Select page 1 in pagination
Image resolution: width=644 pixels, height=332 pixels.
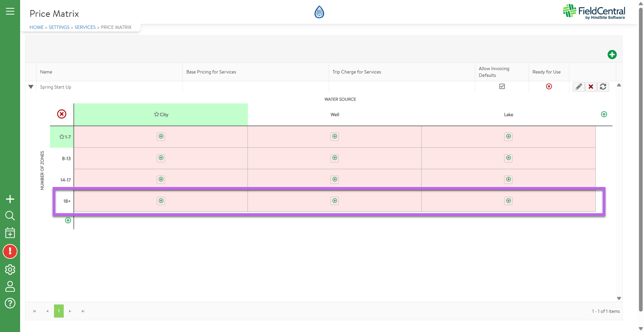(59, 311)
